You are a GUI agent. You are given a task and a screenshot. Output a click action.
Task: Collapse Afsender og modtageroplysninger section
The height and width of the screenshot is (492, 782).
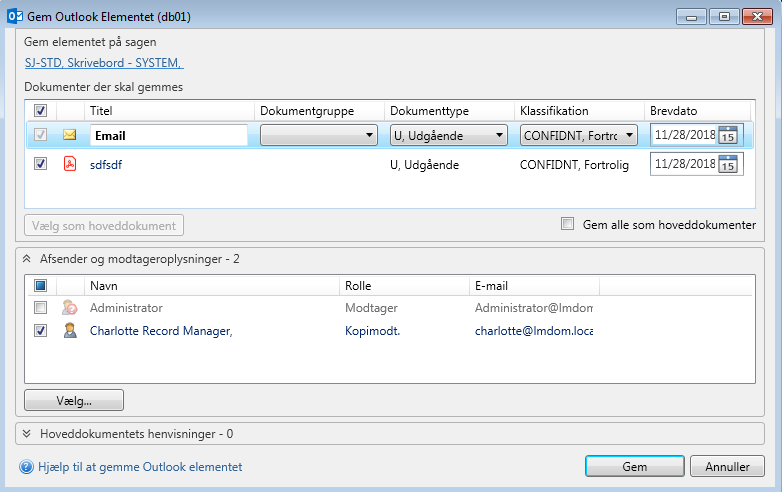28,259
